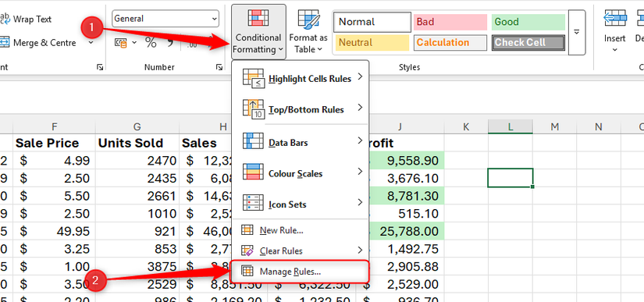Expand the Icon Sets chevron
The image size is (644, 302).
pos(360,202)
